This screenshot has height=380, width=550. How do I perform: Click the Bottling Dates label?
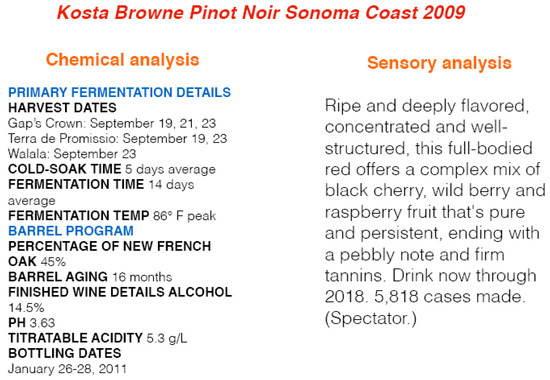[x=65, y=353]
